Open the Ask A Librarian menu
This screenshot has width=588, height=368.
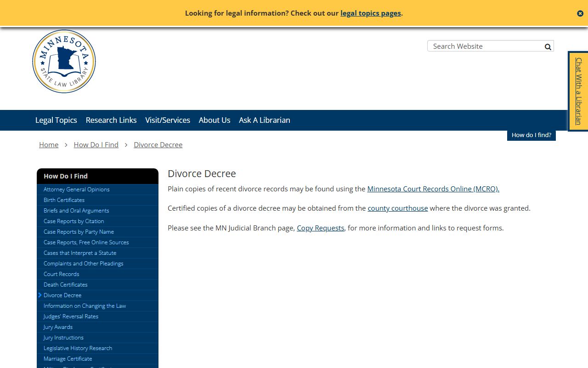coord(265,120)
